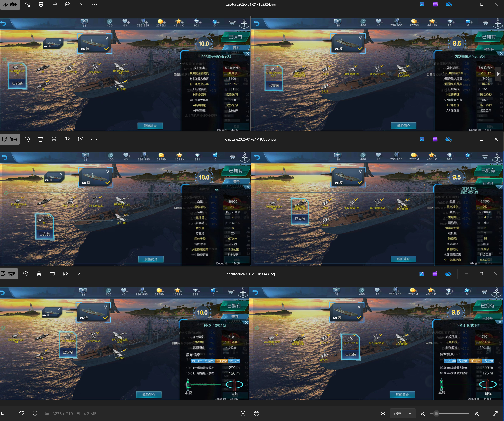Start slideshow in the 183324.jpg window
Viewport: 504px width, 421px height.
pos(81,4)
